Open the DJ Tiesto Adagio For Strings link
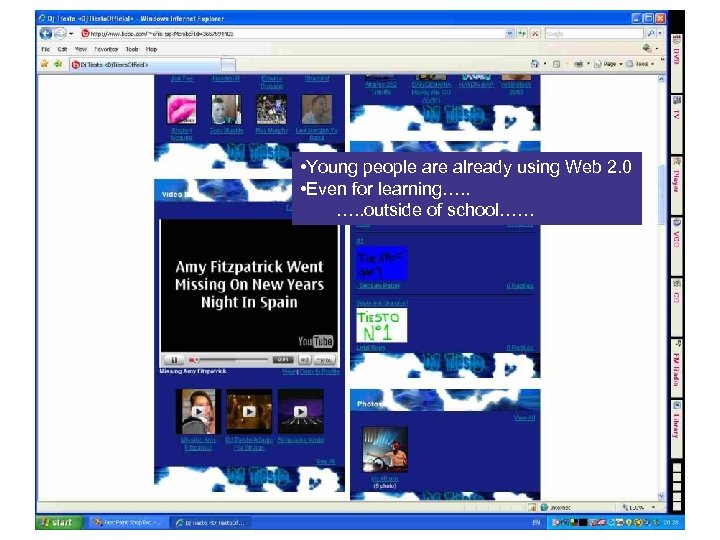 249,444
